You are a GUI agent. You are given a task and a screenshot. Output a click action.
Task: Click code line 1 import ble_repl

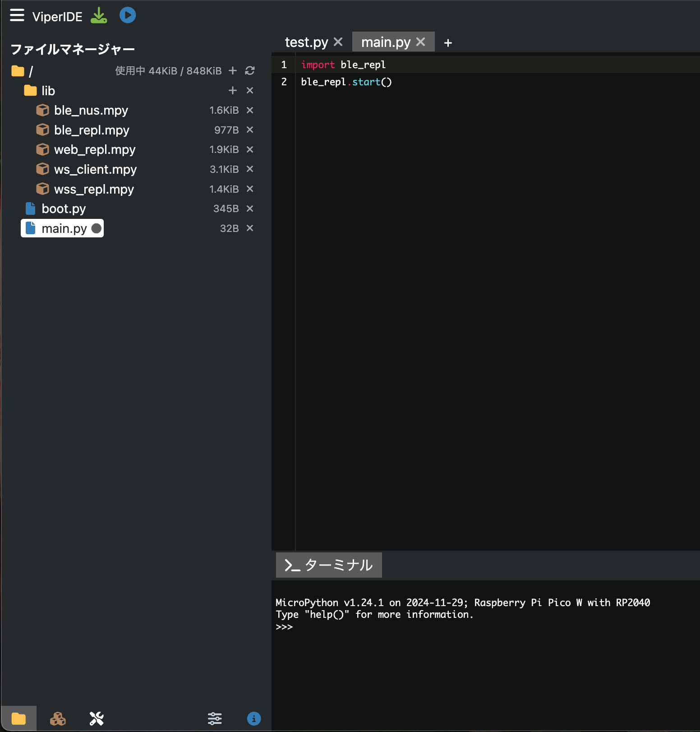click(x=343, y=65)
